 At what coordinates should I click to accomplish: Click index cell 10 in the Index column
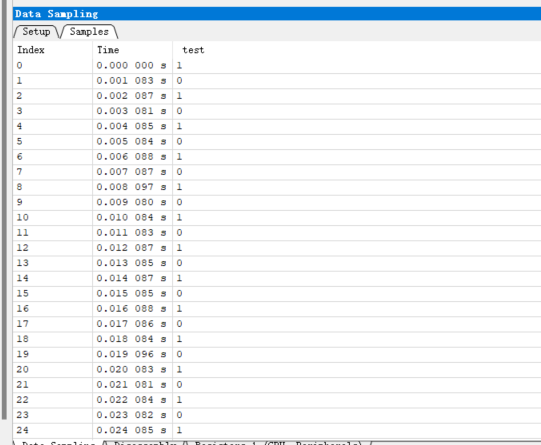53,217
